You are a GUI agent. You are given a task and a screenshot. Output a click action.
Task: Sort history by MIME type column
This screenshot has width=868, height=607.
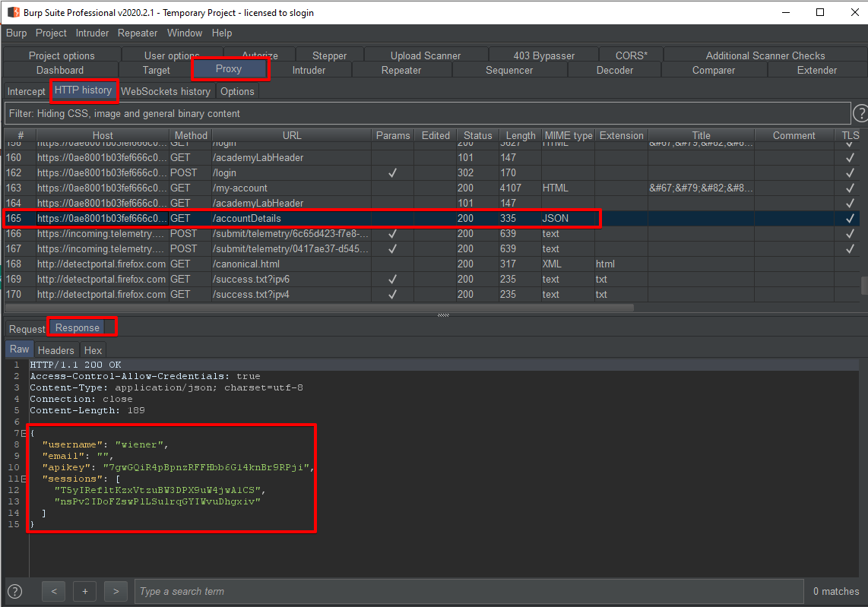568,135
